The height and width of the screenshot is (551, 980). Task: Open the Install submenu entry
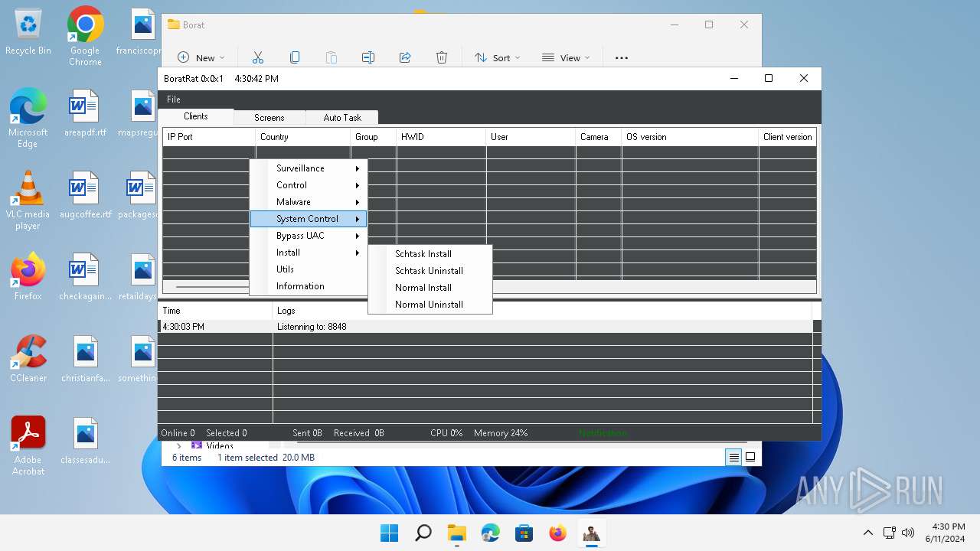309,253
